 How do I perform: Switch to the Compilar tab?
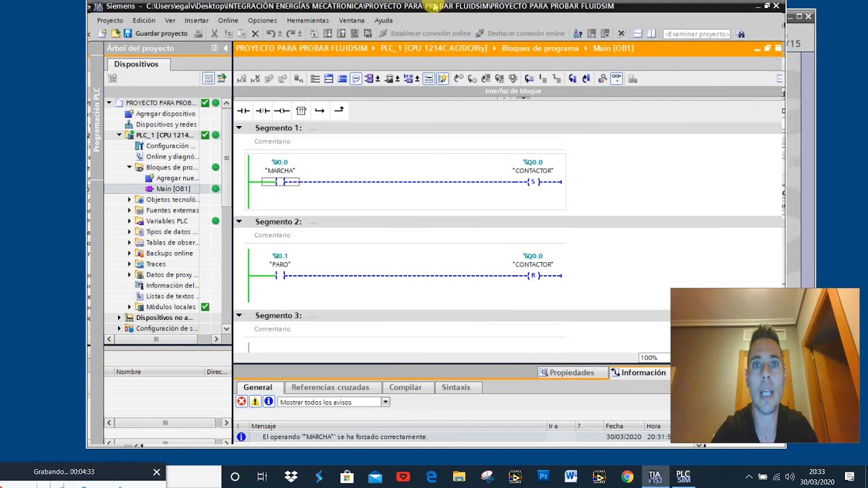pyautogui.click(x=406, y=388)
